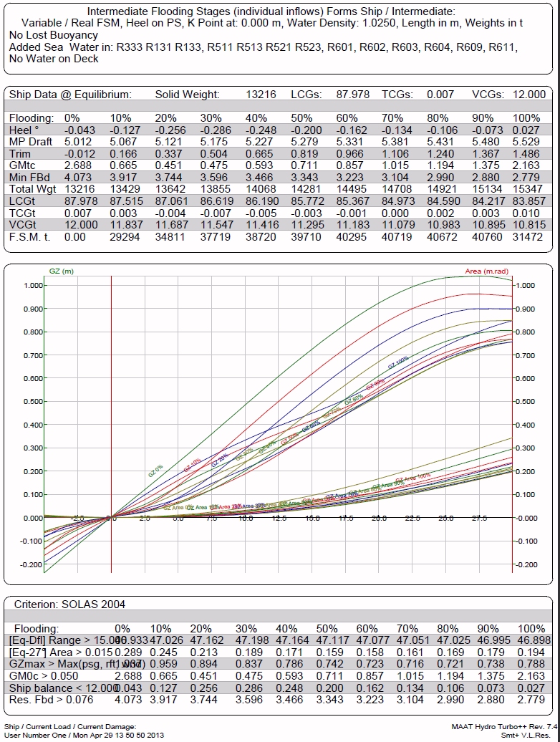Click the 'F.S.M. t.' row label
This screenshot has height=742, width=560.
[30, 237]
